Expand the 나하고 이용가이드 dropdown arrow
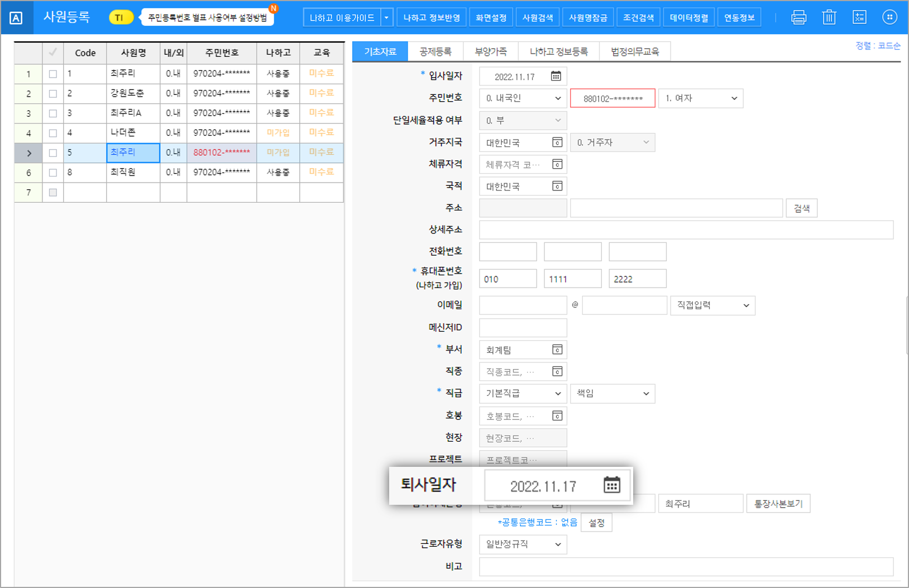This screenshot has height=588, width=909. 386,18
